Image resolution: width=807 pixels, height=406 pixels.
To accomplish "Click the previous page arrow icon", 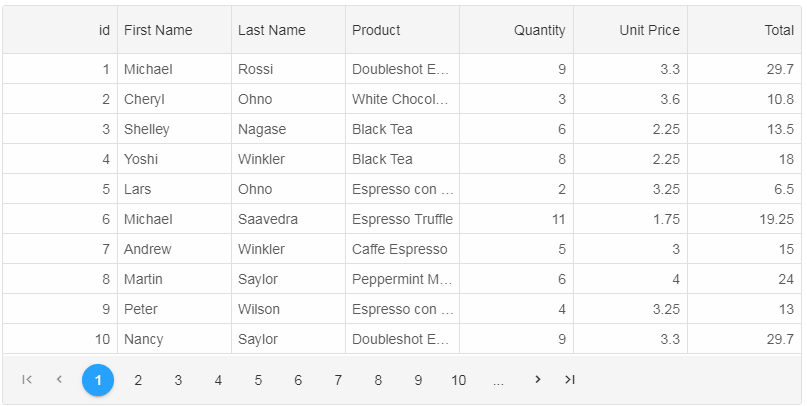I will coord(59,379).
